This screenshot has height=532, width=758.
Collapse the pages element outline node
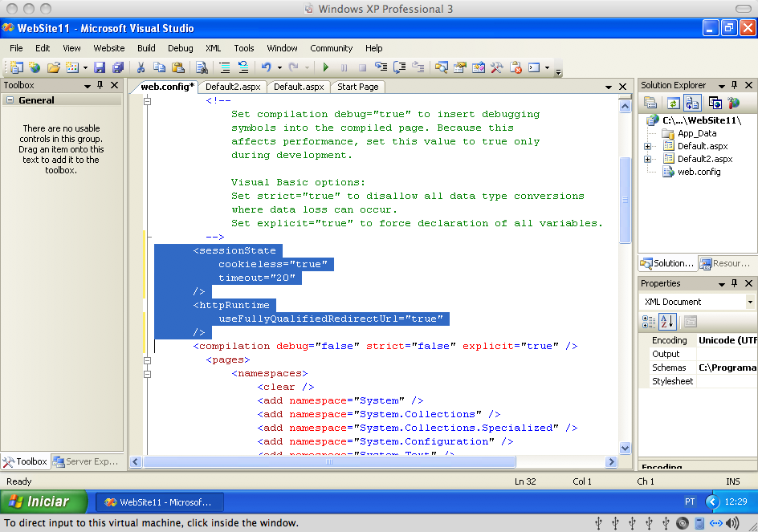pos(148,360)
